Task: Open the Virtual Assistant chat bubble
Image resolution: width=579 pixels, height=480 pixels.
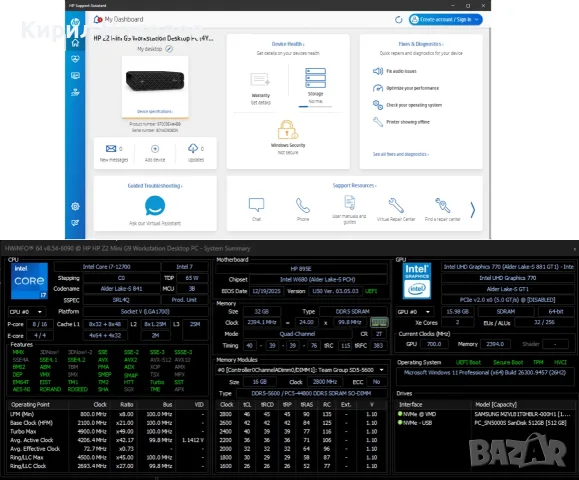Action: (x=155, y=206)
